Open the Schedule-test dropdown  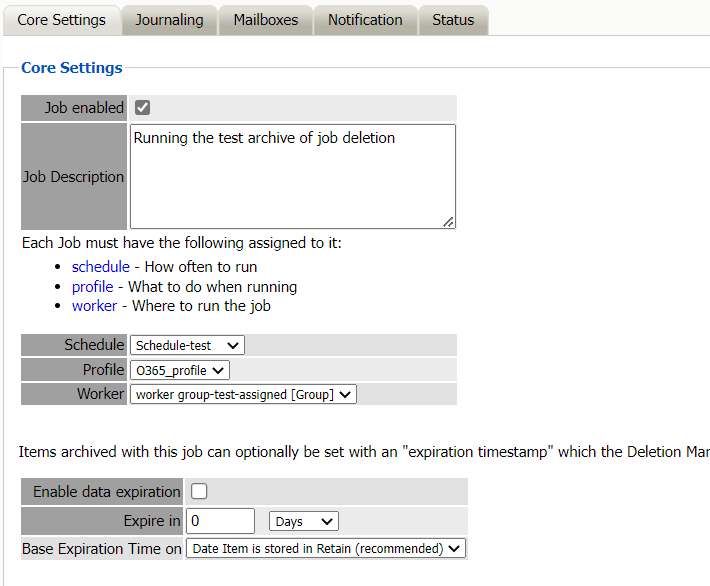(x=187, y=345)
